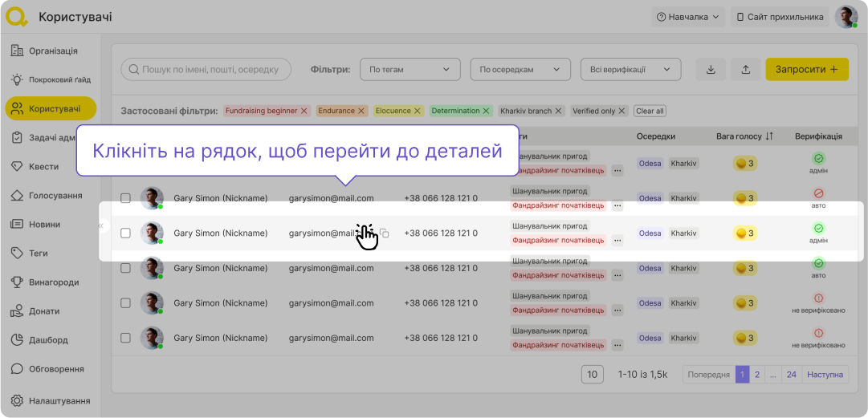Toggle checkbox of row with авто verification
This screenshot has width=868, height=418.
point(125,198)
